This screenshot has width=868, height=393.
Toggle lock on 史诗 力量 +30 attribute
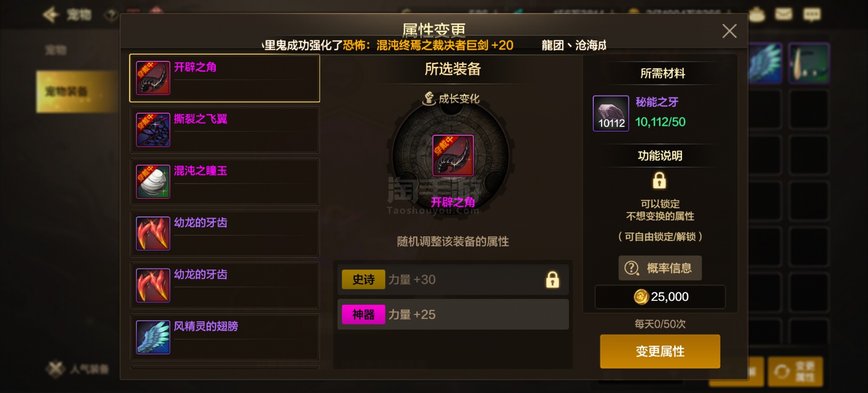pos(552,280)
